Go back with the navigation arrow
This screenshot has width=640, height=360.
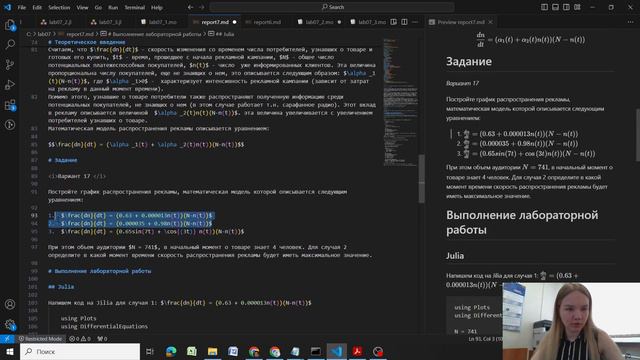click(191, 7)
